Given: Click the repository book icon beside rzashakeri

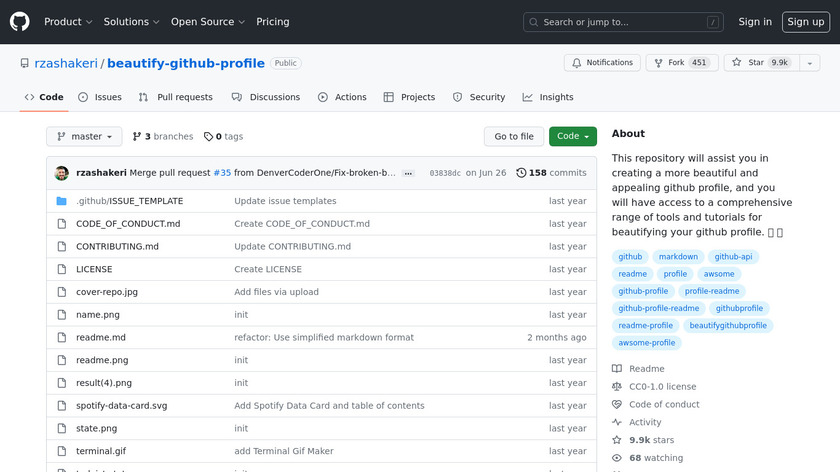Looking at the screenshot, I should (25, 63).
